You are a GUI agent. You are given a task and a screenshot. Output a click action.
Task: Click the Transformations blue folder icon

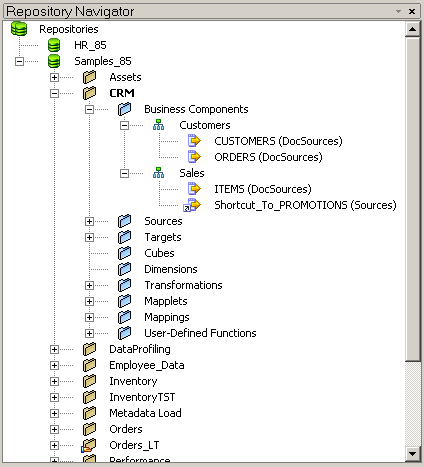click(124, 285)
